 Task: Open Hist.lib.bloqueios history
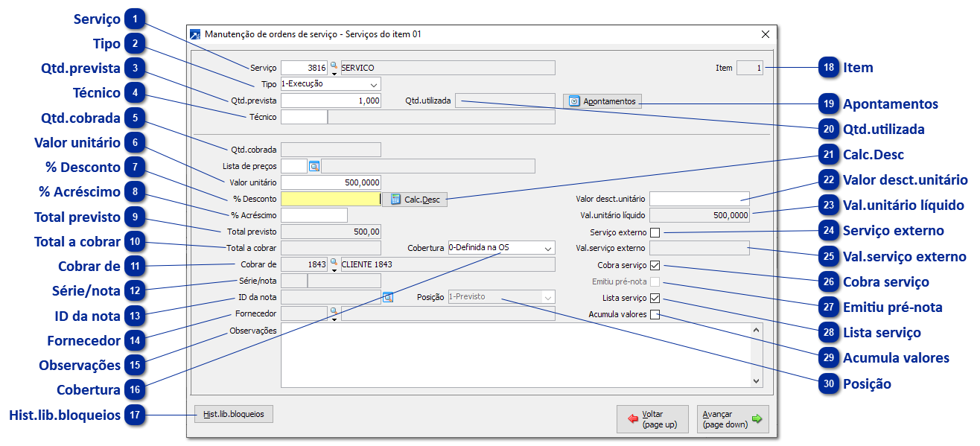click(x=233, y=414)
